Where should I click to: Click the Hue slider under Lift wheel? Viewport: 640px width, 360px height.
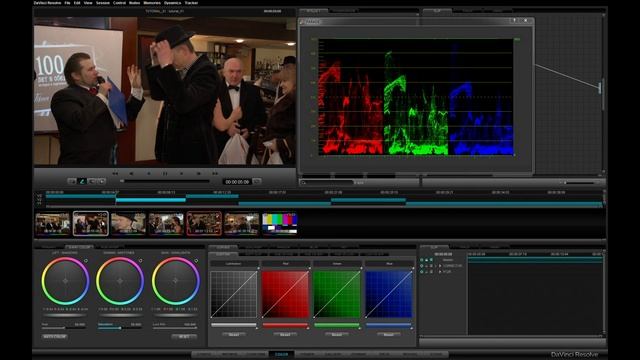[63, 328]
